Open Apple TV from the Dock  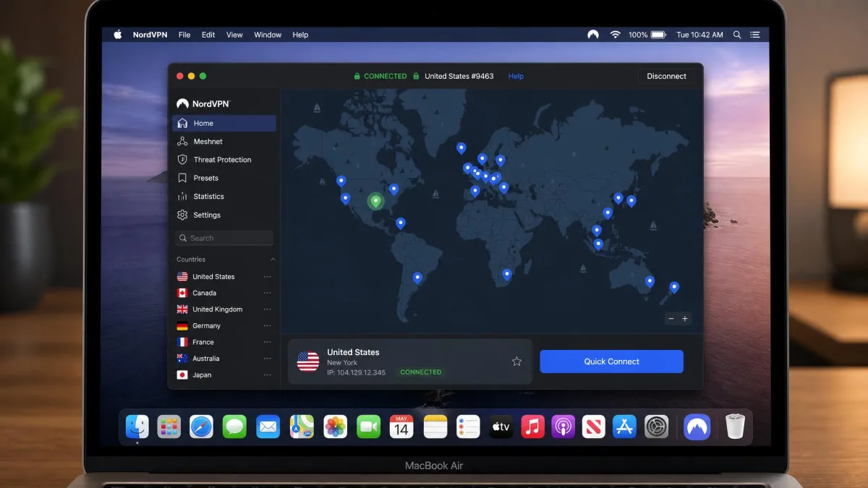[x=501, y=427]
